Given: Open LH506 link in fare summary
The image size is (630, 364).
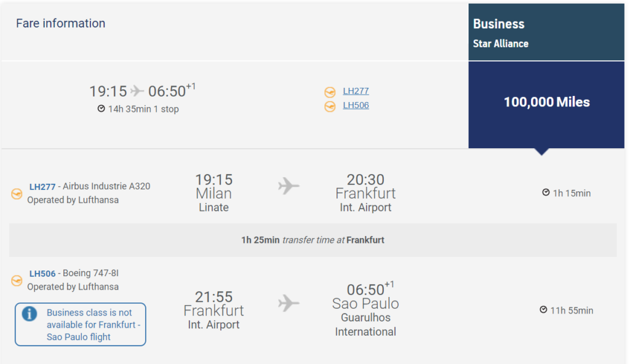Looking at the screenshot, I should pos(356,105).
